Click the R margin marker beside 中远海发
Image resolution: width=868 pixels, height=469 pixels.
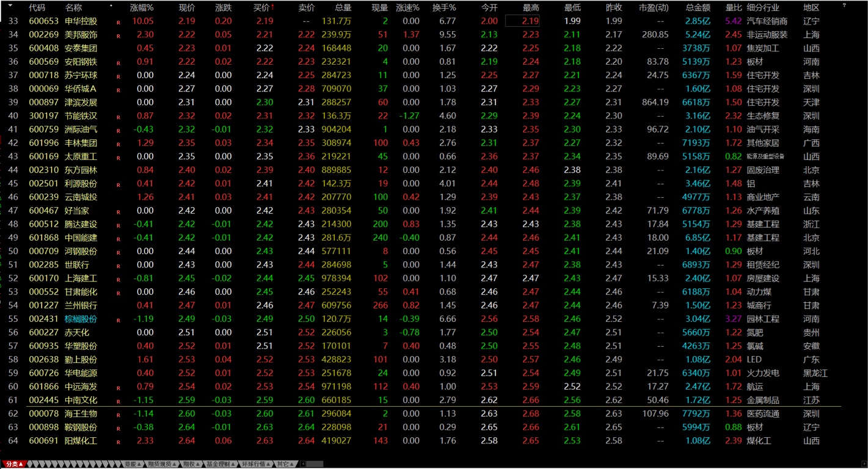click(x=119, y=387)
